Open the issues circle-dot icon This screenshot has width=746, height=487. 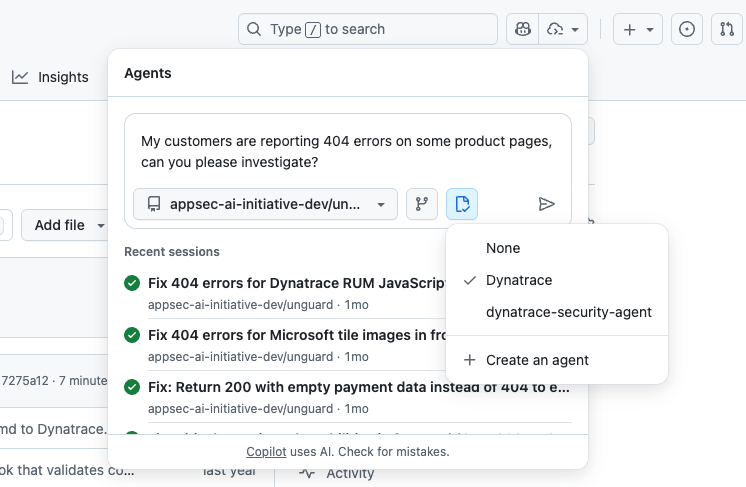click(687, 29)
